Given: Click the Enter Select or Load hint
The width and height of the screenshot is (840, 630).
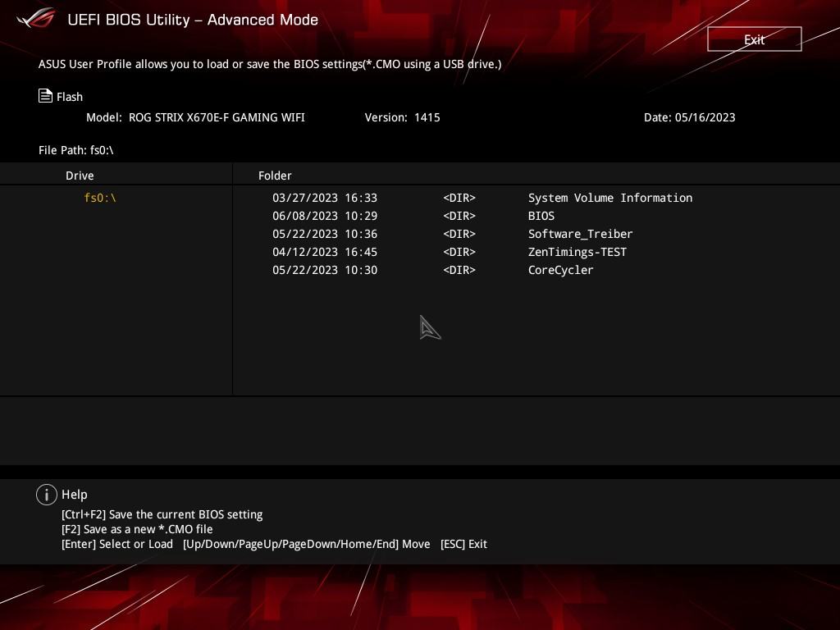Looking at the screenshot, I should coord(117,545).
